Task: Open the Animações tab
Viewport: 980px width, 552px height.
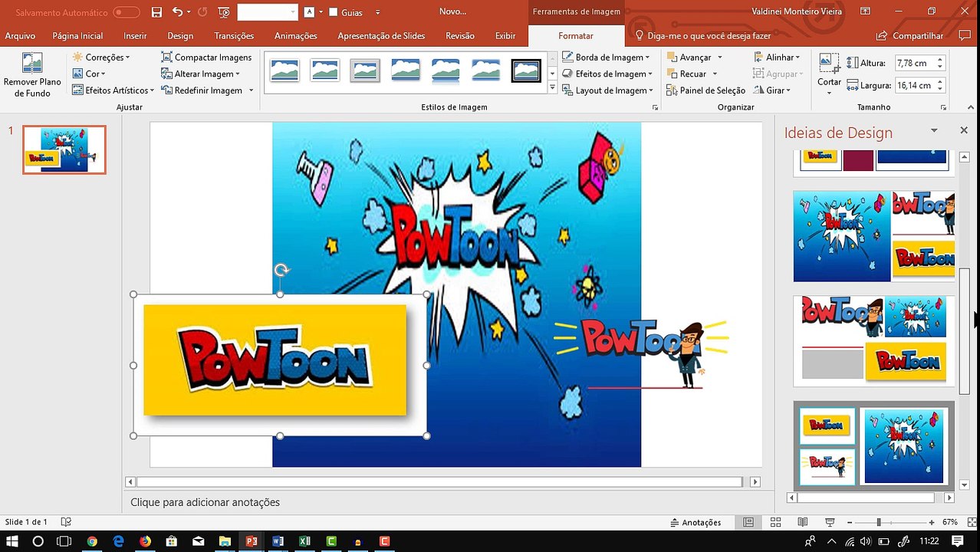Action: point(295,36)
